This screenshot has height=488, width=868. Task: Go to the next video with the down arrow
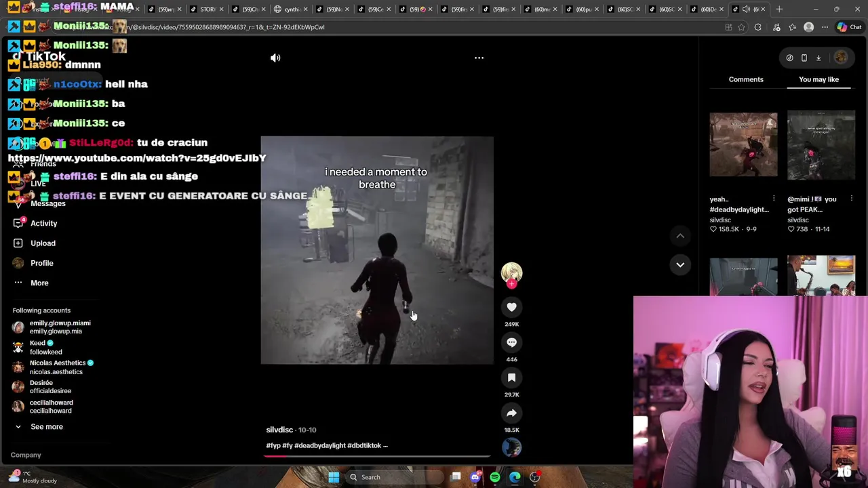coord(679,264)
